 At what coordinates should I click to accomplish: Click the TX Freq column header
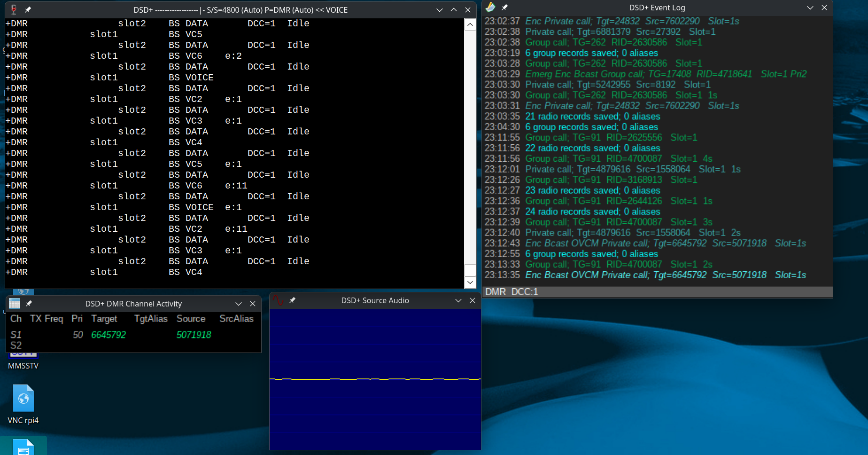(x=46, y=319)
